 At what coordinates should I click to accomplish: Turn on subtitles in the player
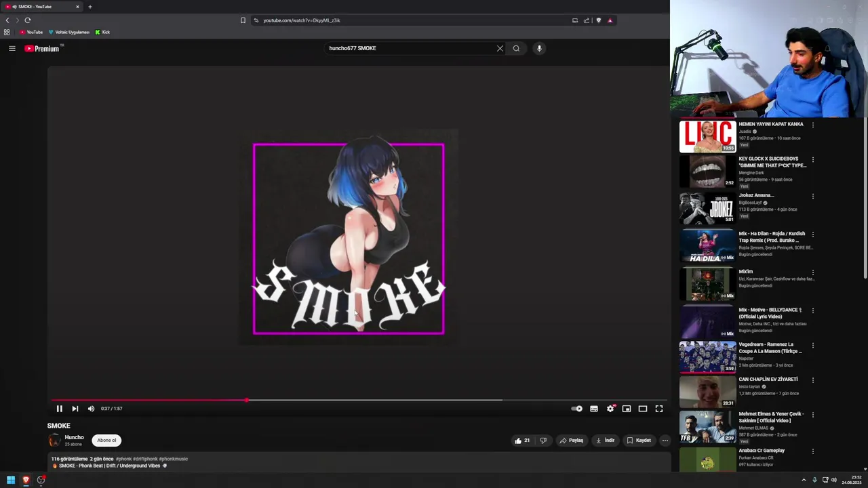click(x=594, y=409)
